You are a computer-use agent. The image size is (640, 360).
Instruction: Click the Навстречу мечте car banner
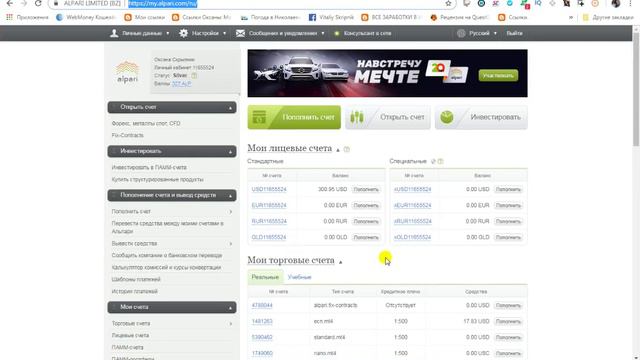(387, 73)
